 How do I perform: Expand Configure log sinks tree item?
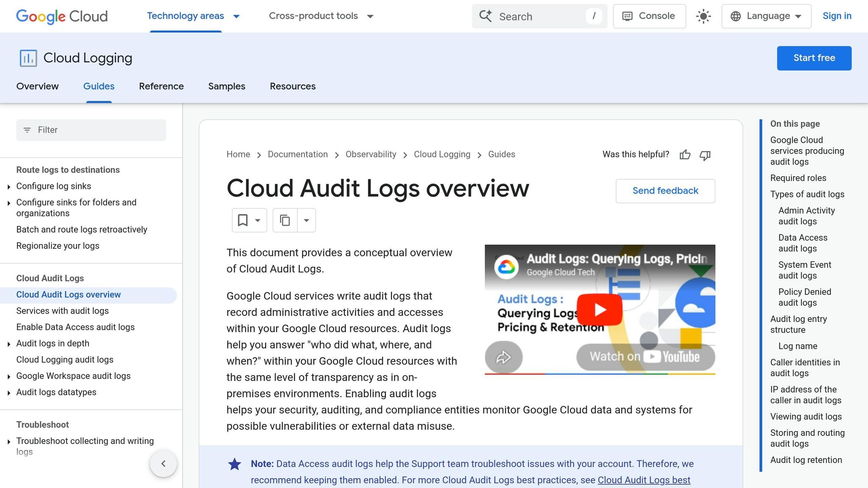[9, 187]
